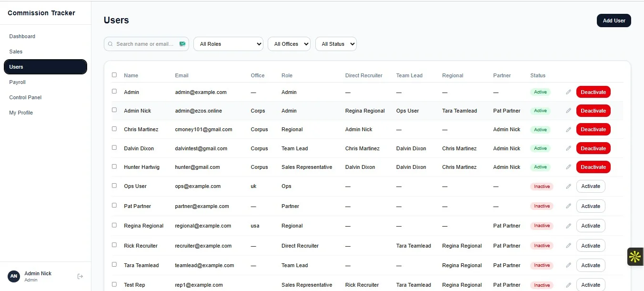The height and width of the screenshot is (291, 644).
Task: Open the Control Panel page
Action: pos(45,97)
